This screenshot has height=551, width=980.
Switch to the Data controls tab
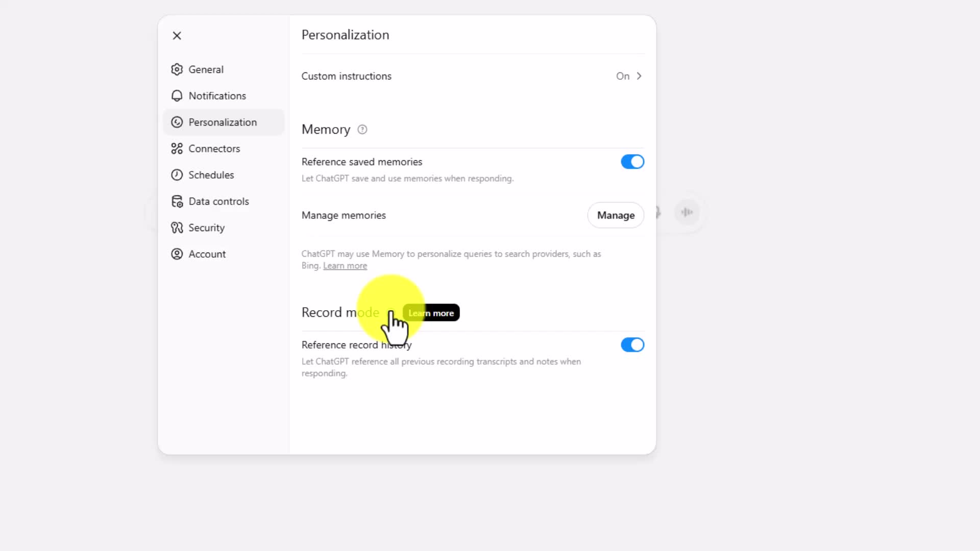(218, 202)
